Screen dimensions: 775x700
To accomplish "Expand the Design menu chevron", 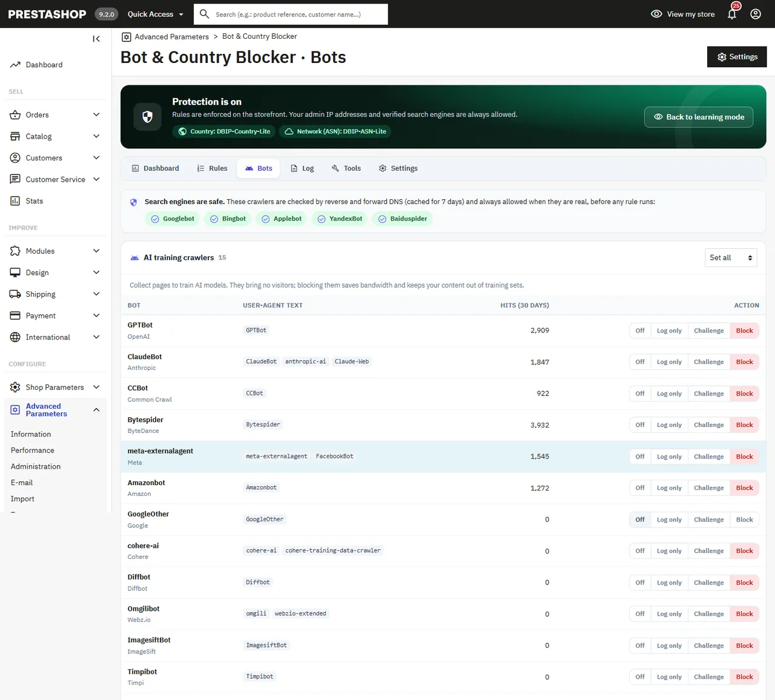I will [x=96, y=272].
